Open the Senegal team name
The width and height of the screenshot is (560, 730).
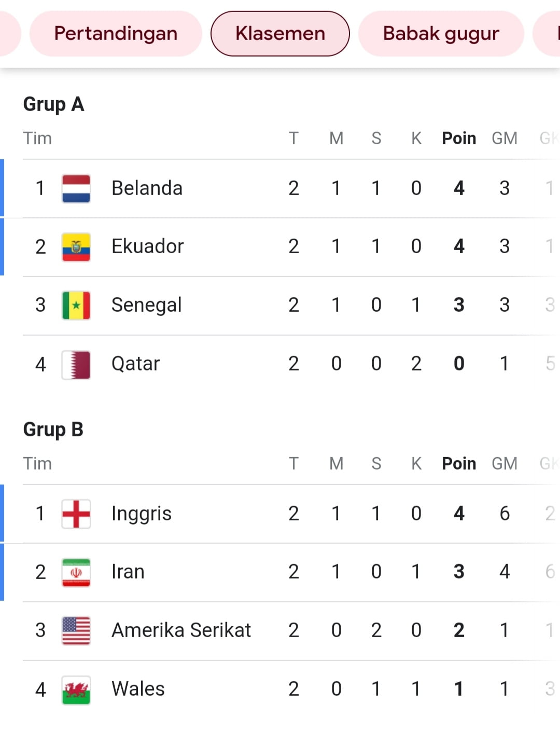click(x=147, y=305)
